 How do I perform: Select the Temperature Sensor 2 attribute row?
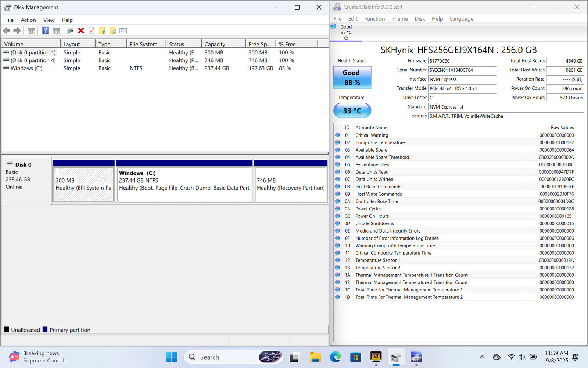point(455,268)
